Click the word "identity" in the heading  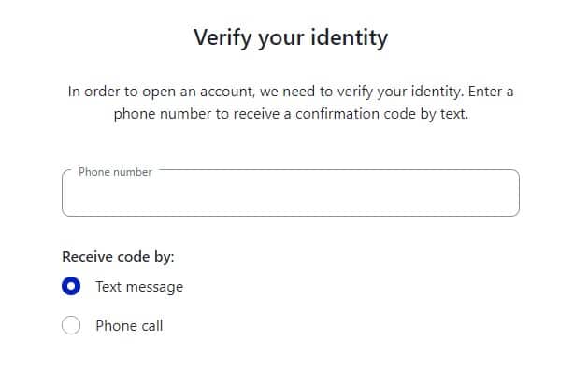[349, 38]
